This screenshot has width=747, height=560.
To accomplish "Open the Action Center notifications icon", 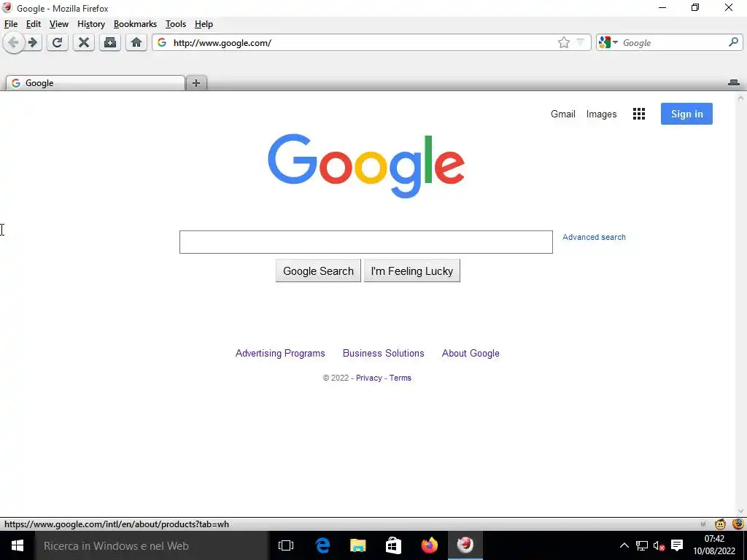I will 676,545.
